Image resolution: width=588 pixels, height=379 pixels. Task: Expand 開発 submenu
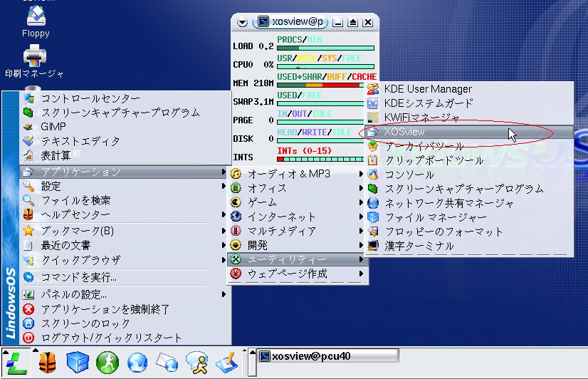tap(298, 245)
